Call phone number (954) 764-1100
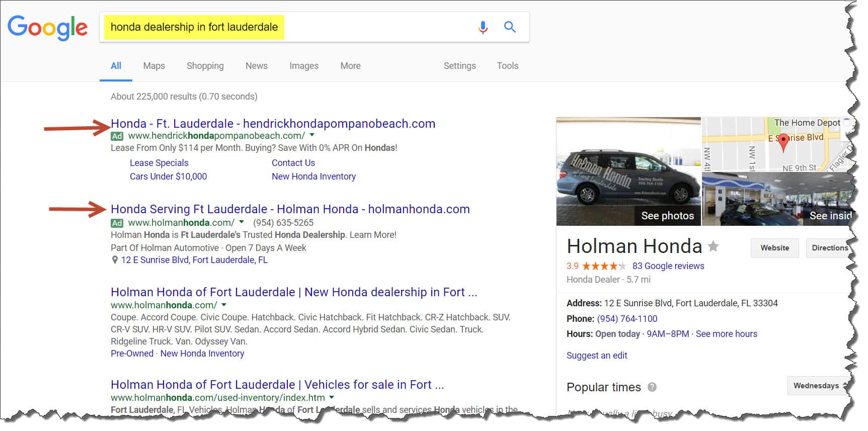The image size is (868, 431). [627, 319]
